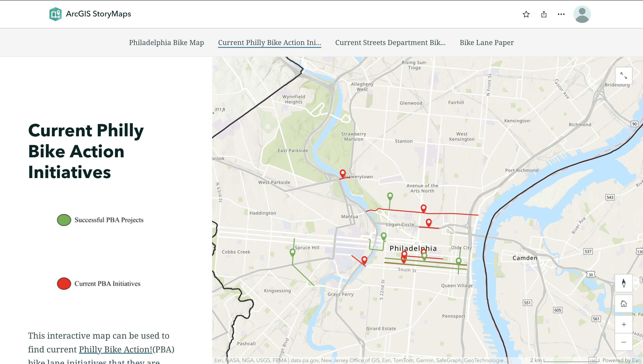The width and height of the screenshot is (643, 364).
Task: Open the Bike Lane Paper tab
Action: (487, 43)
